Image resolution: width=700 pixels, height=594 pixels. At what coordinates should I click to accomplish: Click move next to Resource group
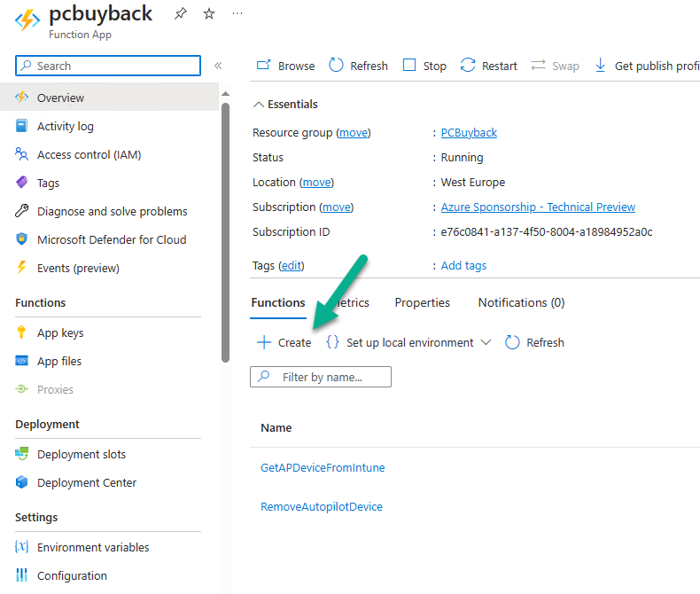(354, 133)
